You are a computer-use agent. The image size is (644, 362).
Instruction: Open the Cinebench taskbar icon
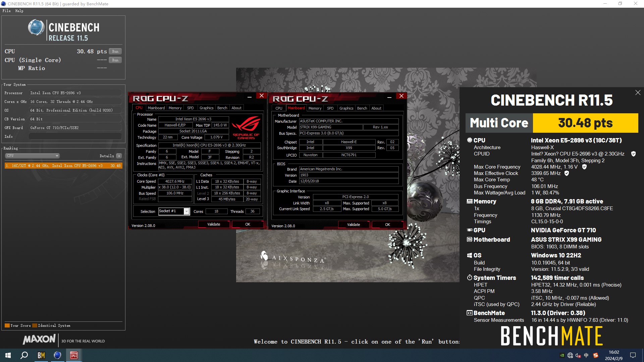[57, 355]
